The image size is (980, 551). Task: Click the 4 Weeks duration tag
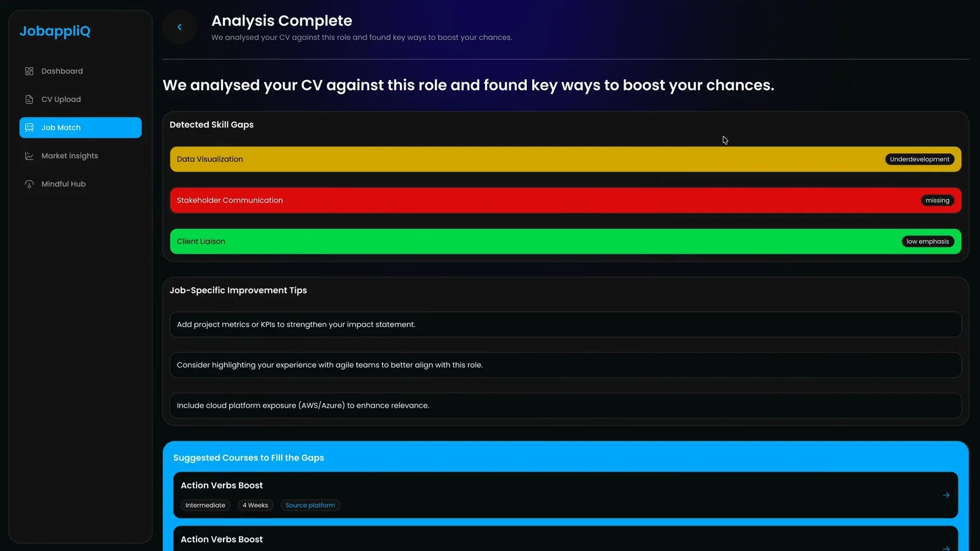255,505
